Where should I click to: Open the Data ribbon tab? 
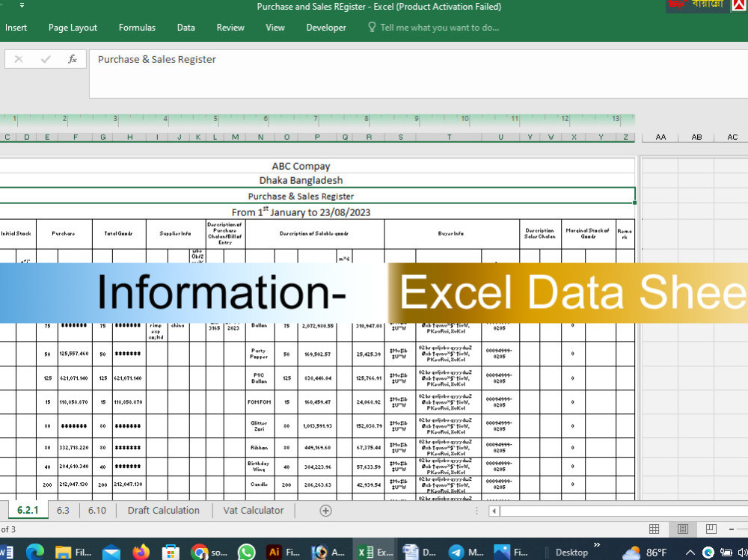click(x=186, y=27)
